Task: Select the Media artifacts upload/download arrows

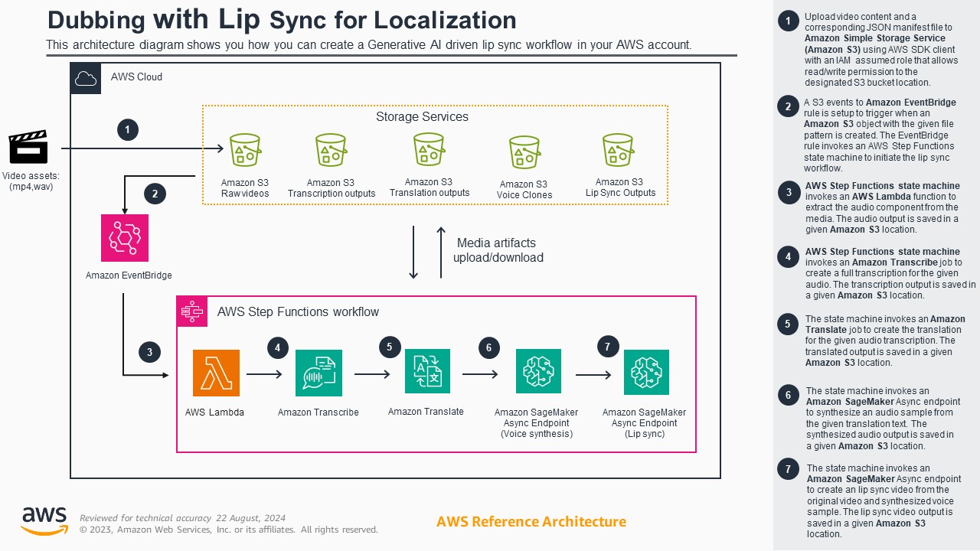Action: pyautogui.click(x=426, y=250)
